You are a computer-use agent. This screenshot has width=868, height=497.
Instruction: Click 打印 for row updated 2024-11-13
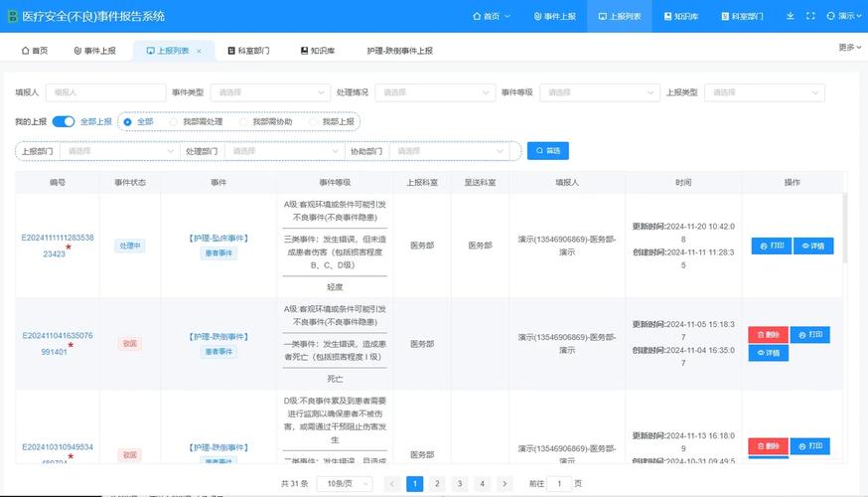(x=810, y=446)
